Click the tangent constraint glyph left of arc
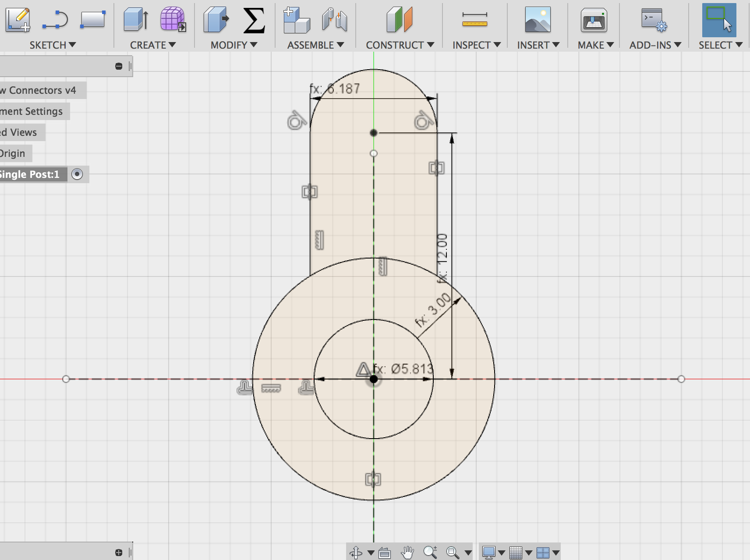 [x=297, y=121]
